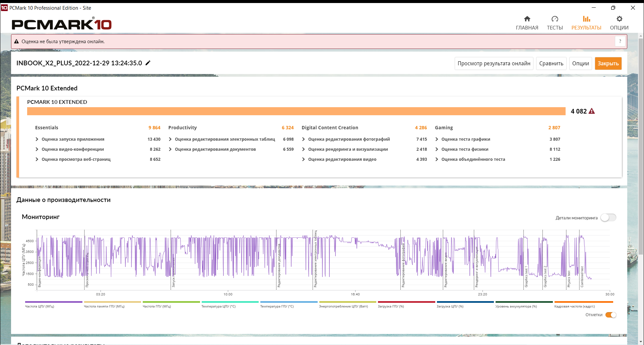Click Просмотр результата онлайн button

494,63
